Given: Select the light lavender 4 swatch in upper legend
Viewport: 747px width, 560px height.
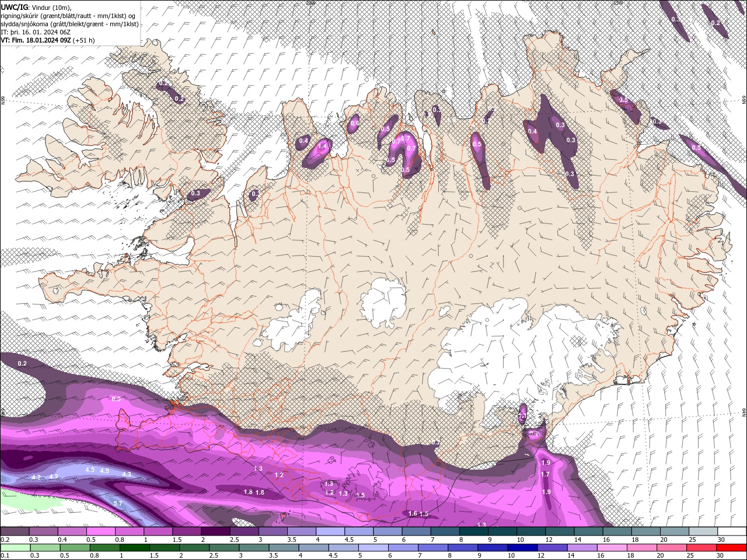Looking at the screenshot, I should (x=330, y=531).
